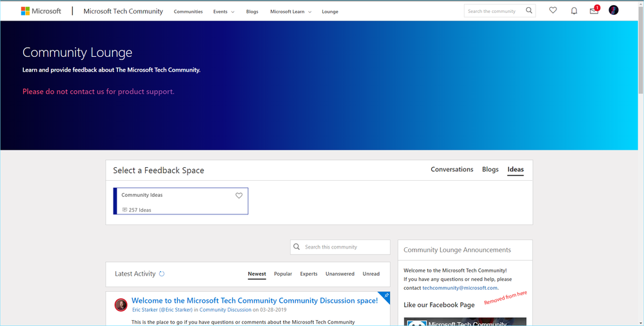Image resolution: width=644 pixels, height=326 pixels.
Task: Filter activity by Unanswered
Action: [x=340, y=274]
